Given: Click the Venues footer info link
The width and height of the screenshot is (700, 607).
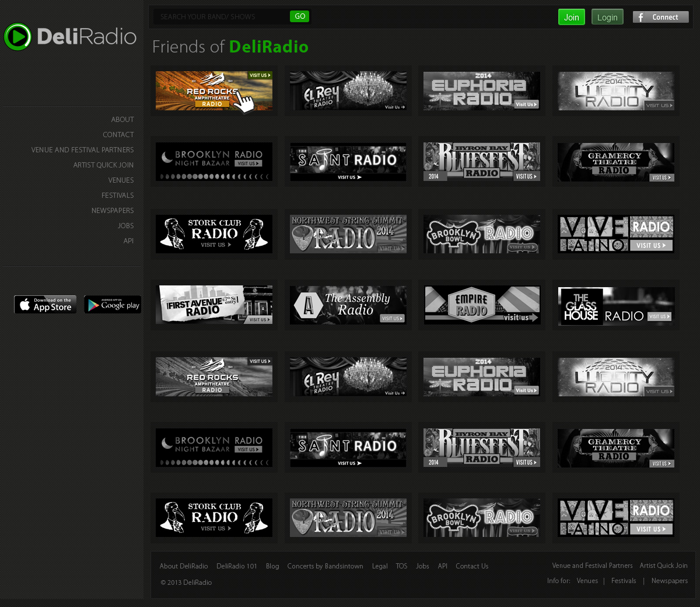Looking at the screenshot, I should (587, 581).
